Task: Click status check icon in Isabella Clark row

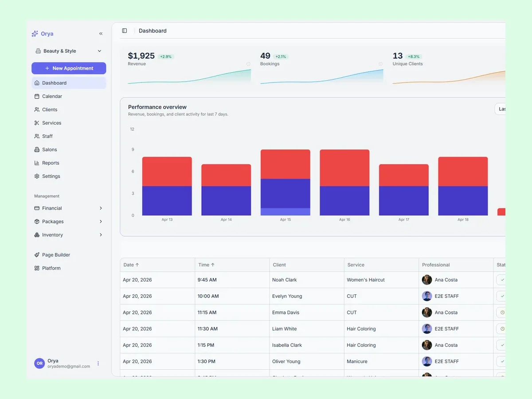Action: [x=502, y=345]
